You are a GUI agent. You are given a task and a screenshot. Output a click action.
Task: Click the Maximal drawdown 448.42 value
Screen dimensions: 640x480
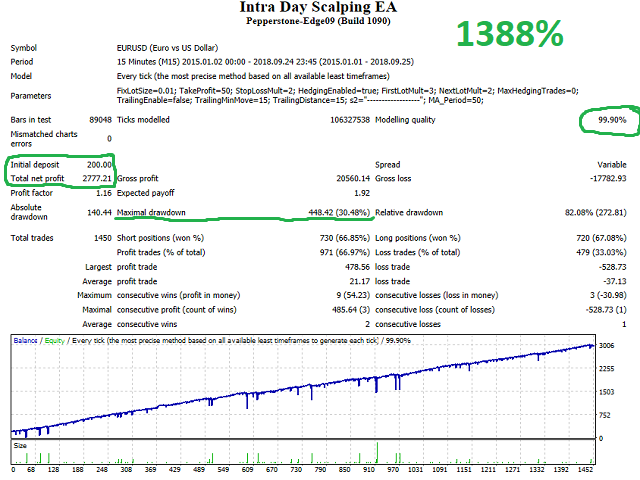click(339, 213)
